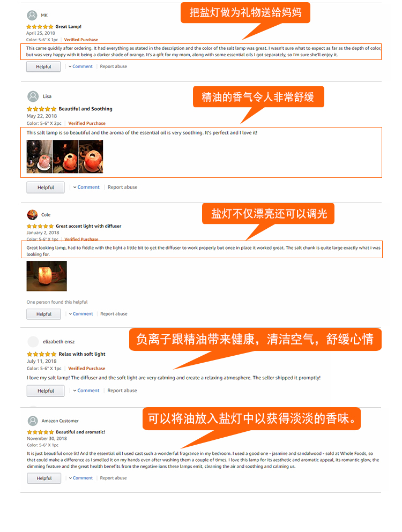Click five-star rating on Great Lamp! review
Viewport: 402px width, 532px height.
(x=40, y=26)
